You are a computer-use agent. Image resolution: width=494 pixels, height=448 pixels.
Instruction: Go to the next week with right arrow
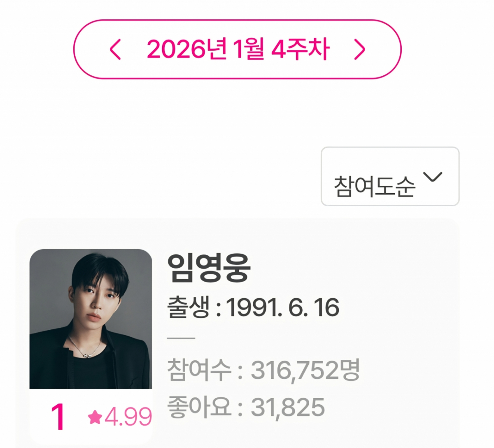(359, 50)
